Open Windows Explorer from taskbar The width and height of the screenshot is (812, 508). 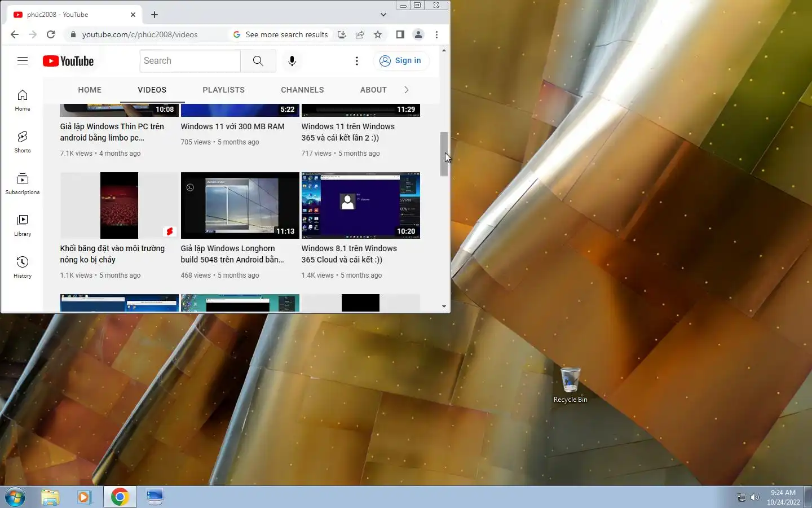click(x=50, y=497)
